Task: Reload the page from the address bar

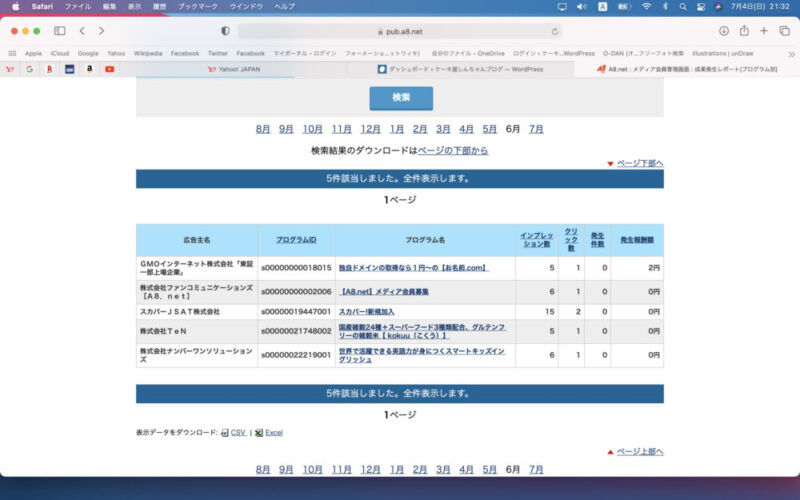Action: click(x=555, y=32)
